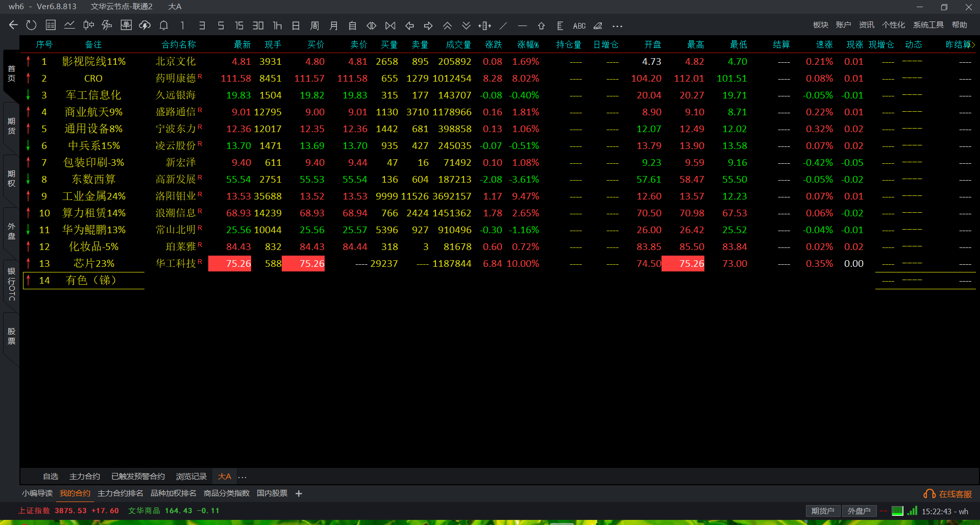The height and width of the screenshot is (525, 980).
Task: Switch to the 股票 side tab
Action: pos(11,336)
